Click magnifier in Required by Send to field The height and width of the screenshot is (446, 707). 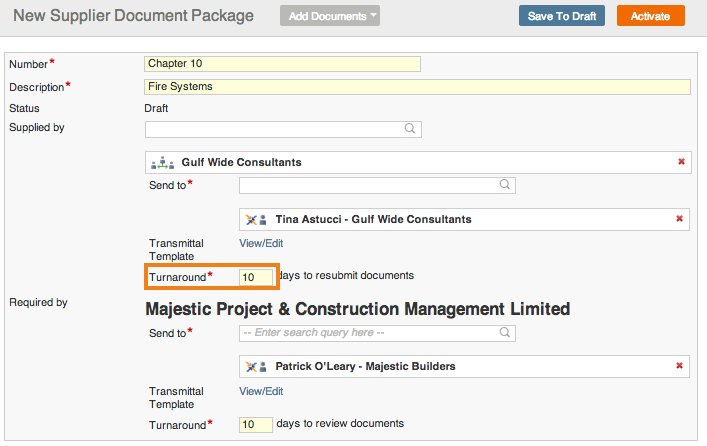pos(505,333)
